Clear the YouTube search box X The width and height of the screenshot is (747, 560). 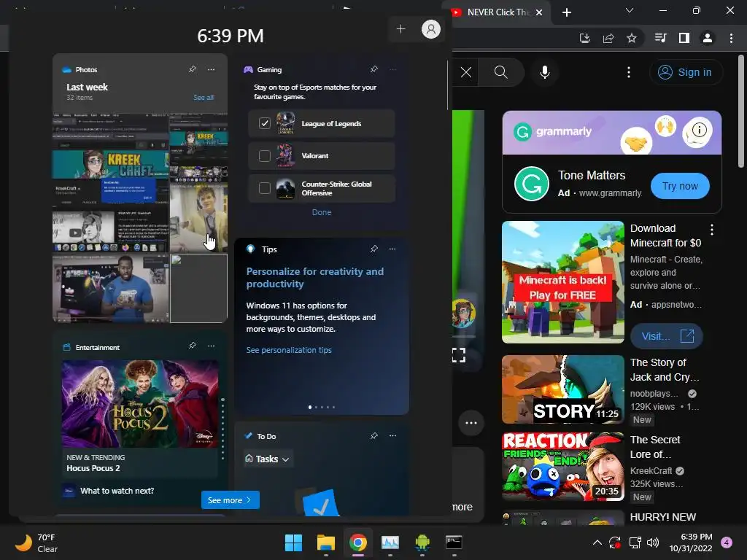466,72
